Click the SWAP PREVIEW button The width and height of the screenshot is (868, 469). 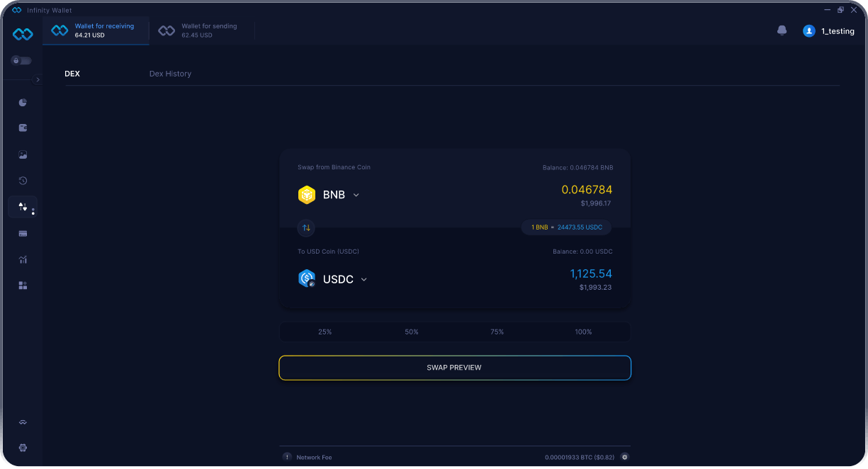455,368
